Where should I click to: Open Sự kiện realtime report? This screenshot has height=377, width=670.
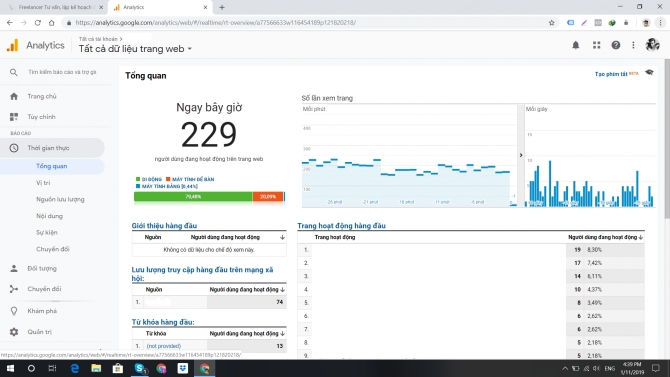47,233
